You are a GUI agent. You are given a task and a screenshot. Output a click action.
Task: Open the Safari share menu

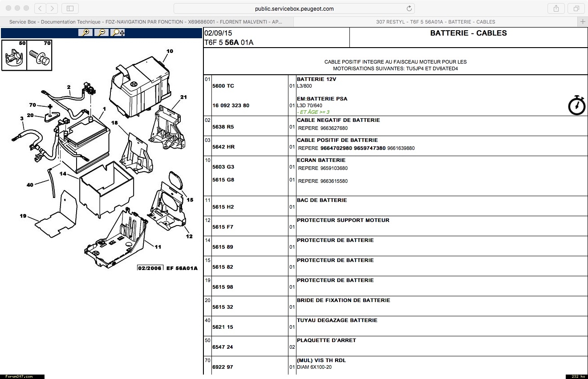pyautogui.click(x=556, y=8)
